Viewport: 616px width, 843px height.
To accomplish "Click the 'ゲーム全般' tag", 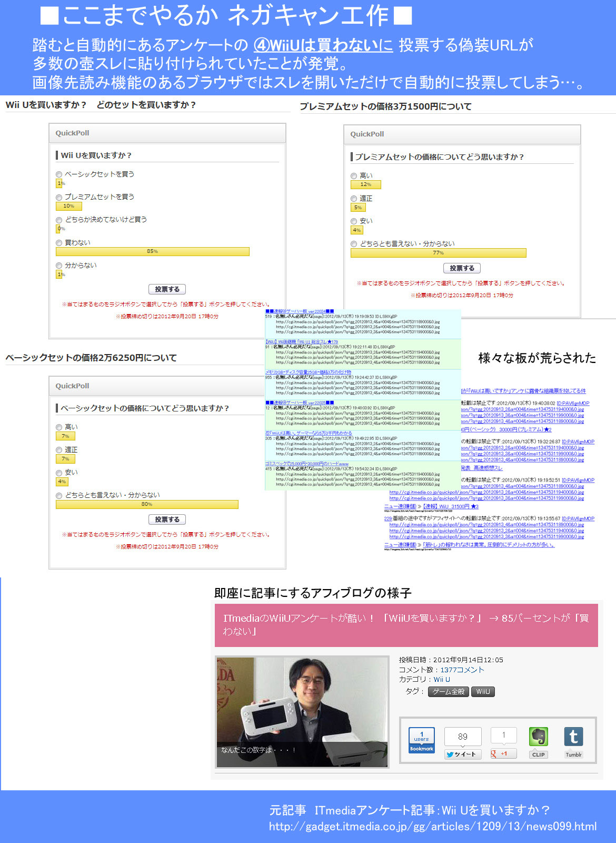I will pyautogui.click(x=449, y=692).
